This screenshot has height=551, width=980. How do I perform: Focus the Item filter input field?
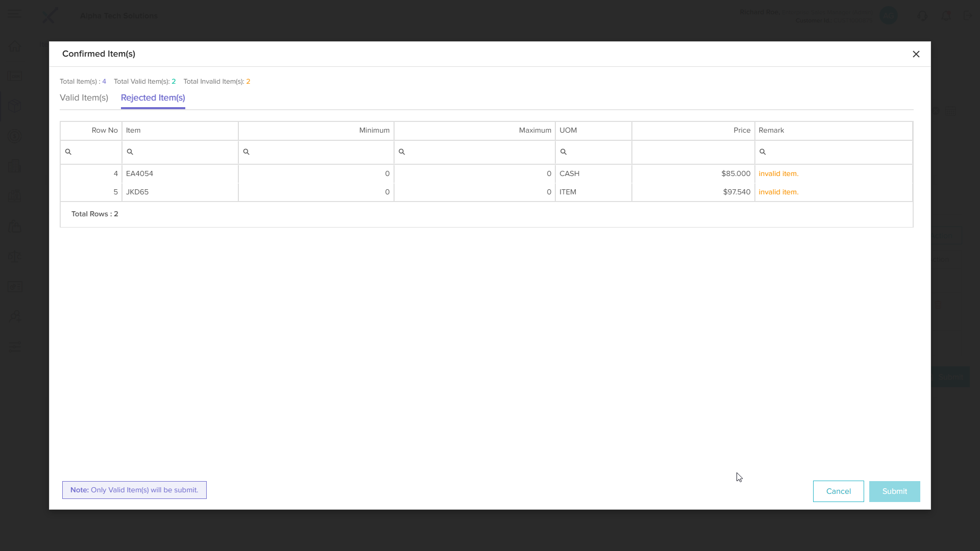(184, 152)
